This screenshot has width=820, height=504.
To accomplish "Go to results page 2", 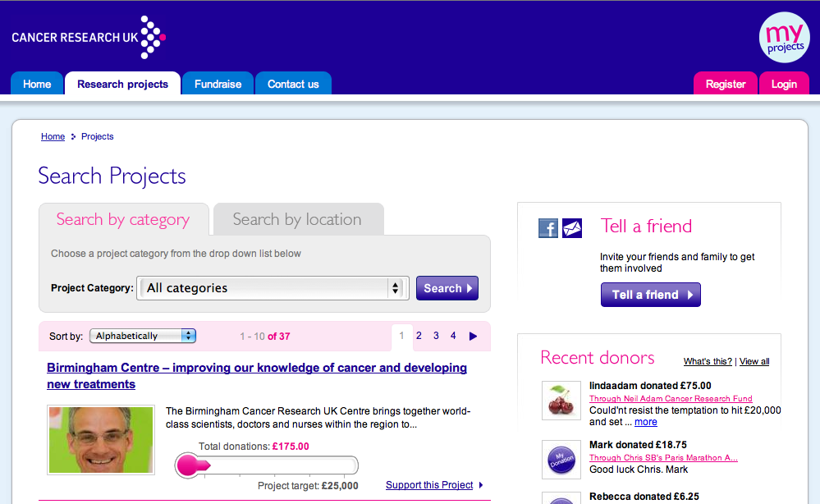I will (x=419, y=336).
